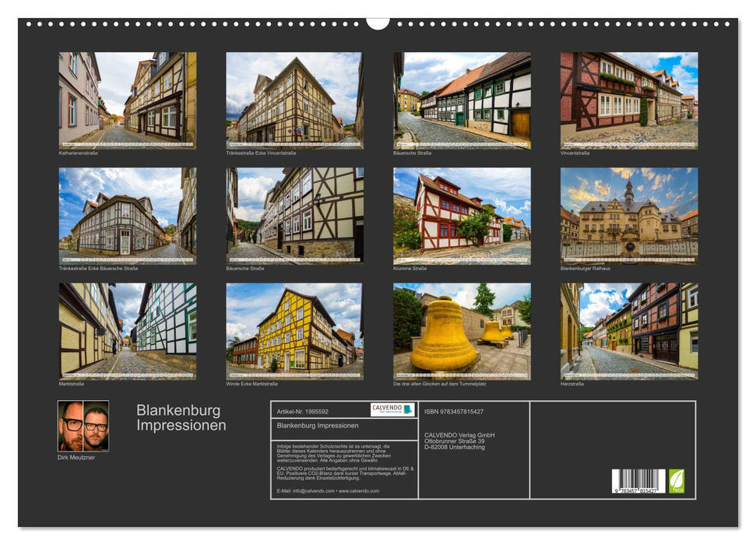This screenshot has width=756, height=545.
Task: Select the Blankenburg Impressionen title text
Action: (180, 417)
